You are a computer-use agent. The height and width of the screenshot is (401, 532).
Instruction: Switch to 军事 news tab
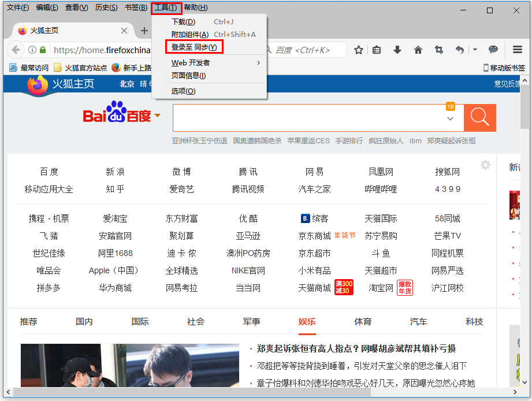tap(251, 322)
